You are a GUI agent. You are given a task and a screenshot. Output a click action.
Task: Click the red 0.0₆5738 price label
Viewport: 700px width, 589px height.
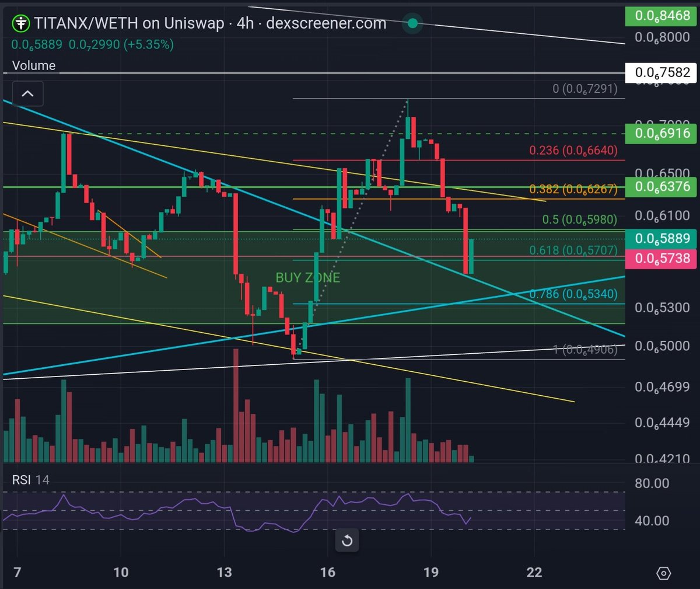[x=661, y=258]
